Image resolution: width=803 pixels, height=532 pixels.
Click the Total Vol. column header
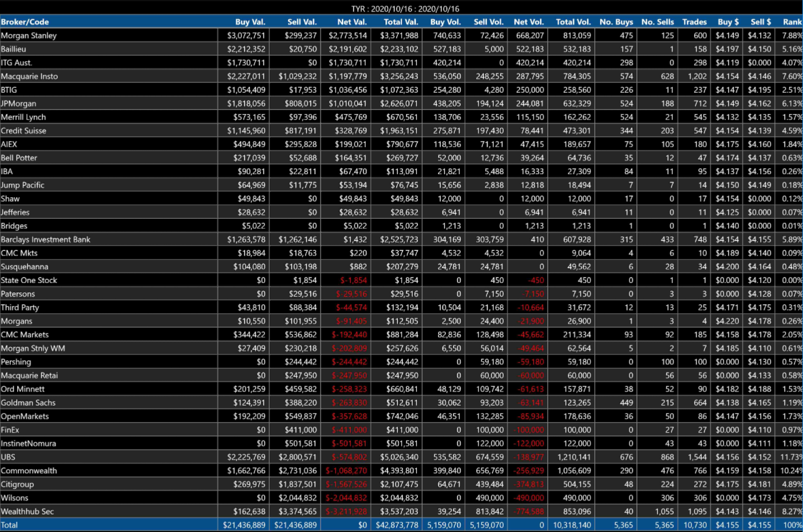(573, 22)
